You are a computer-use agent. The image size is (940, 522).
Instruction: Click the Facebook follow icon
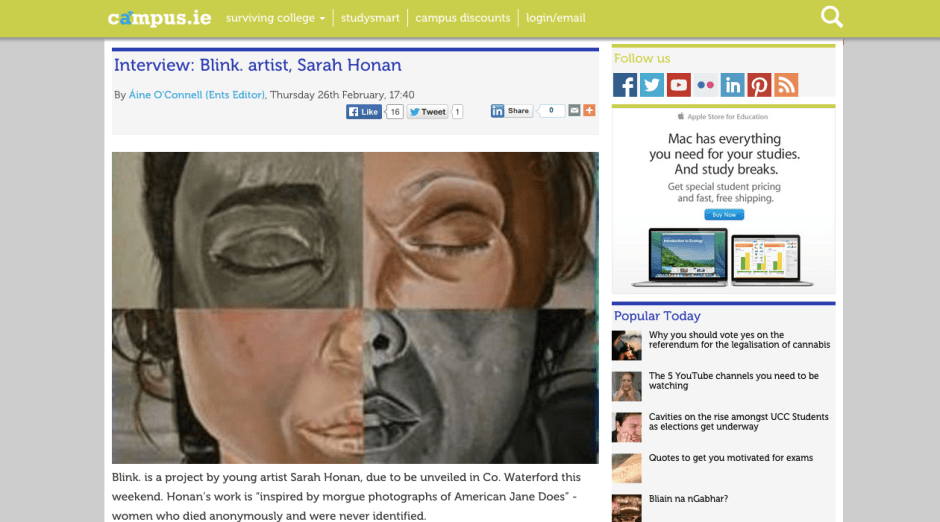tap(625, 85)
